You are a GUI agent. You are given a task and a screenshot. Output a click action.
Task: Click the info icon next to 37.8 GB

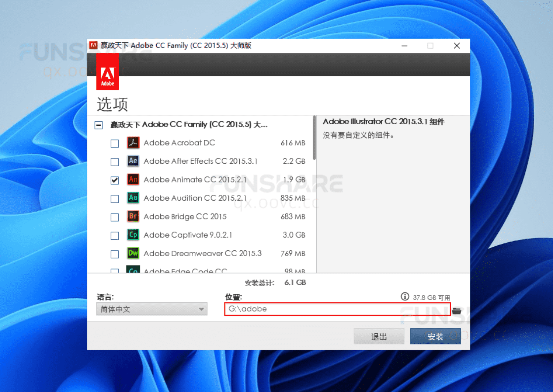pyautogui.click(x=405, y=296)
